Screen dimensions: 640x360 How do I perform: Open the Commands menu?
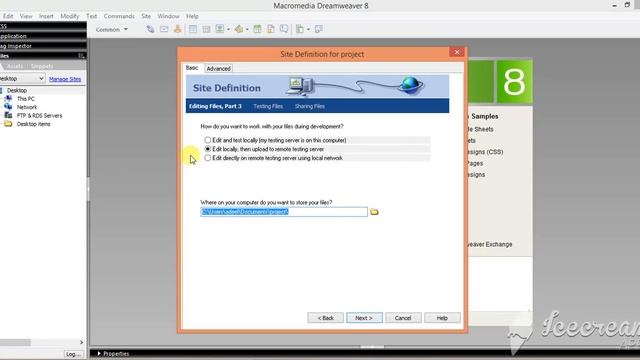[x=119, y=16]
